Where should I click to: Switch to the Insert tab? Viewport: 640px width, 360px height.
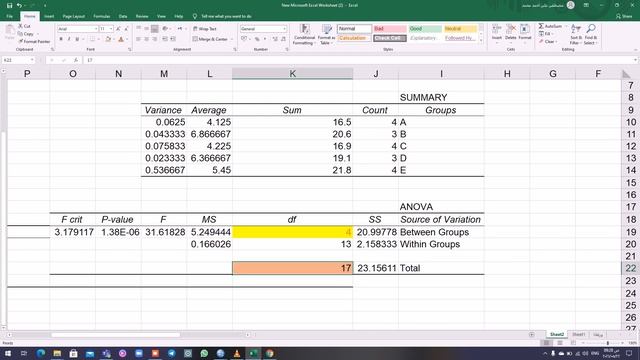click(49, 16)
